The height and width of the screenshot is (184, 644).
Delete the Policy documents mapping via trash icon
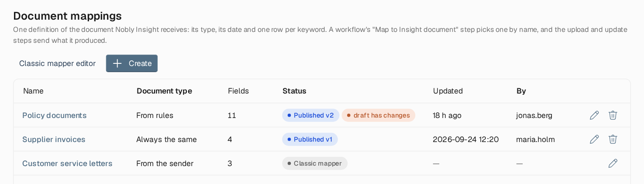(613, 115)
